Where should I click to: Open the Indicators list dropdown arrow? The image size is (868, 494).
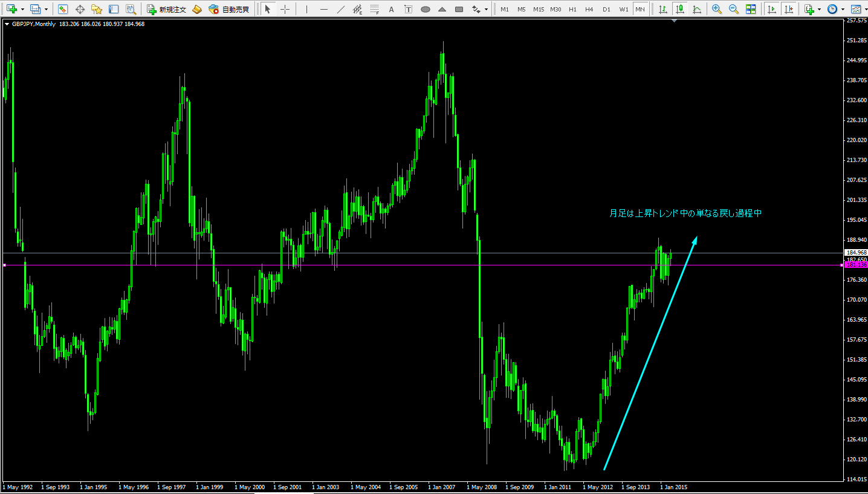819,10
